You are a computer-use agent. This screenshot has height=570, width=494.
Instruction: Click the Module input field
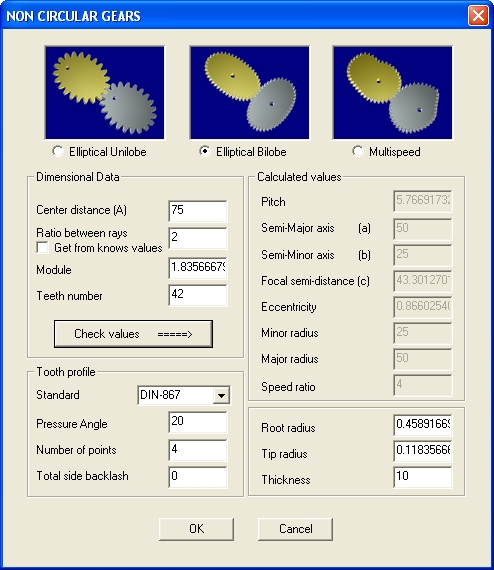tap(198, 268)
